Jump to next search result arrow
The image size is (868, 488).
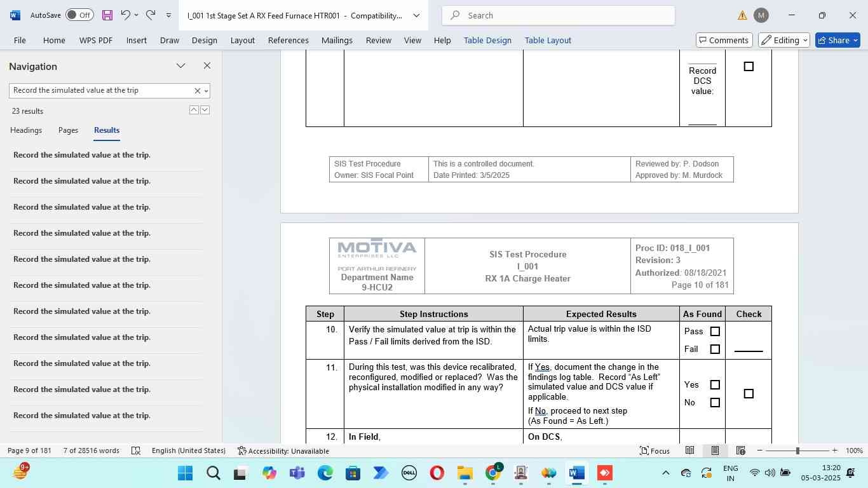coord(205,110)
